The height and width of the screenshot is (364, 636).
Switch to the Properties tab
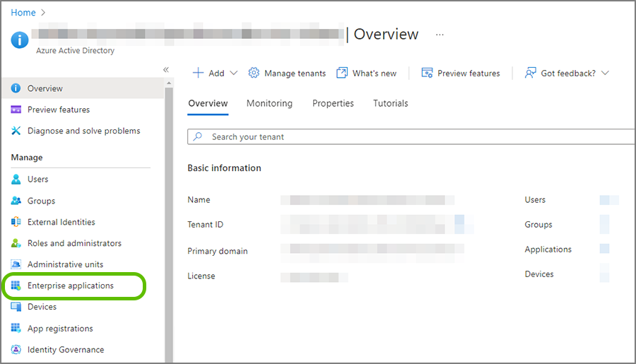[333, 103]
